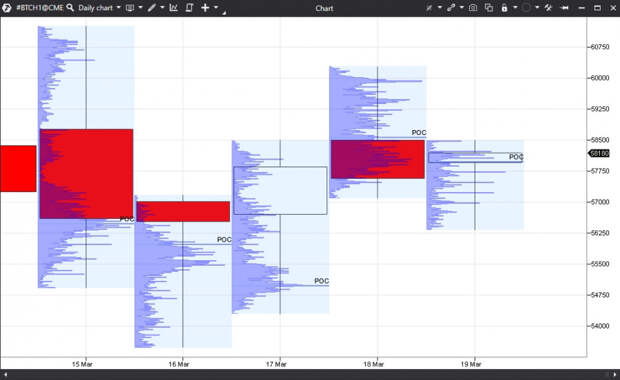Click the 60000 price axis label
Viewport: 620px width, 380px height.
tap(600, 78)
